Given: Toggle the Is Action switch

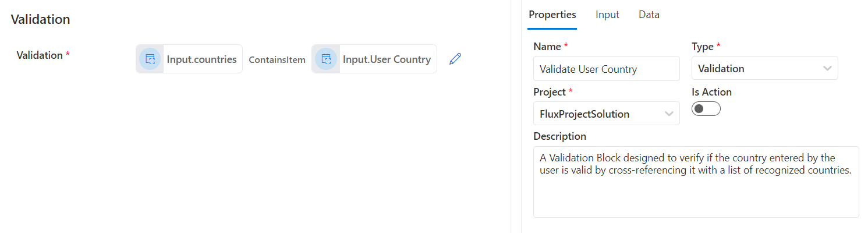Looking at the screenshot, I should click(x=706, y=109).
